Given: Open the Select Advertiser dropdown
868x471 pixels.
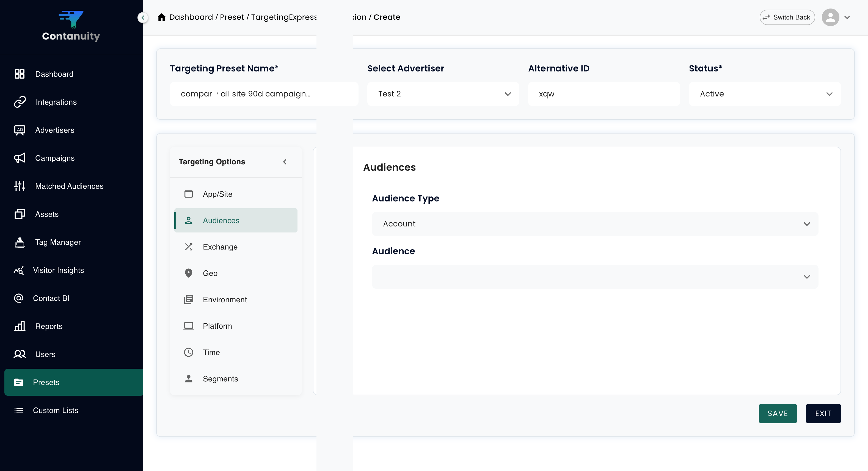Looking at the screenshot, I should [443, 94].
